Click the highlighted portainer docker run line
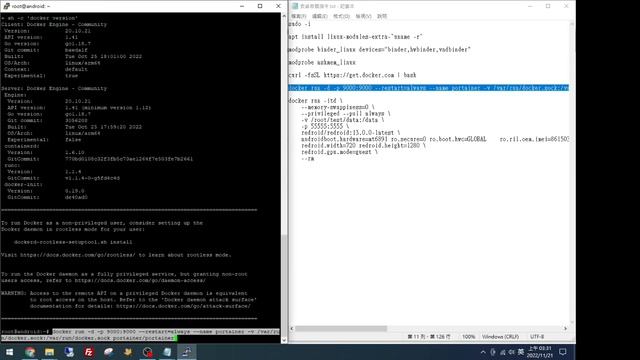 point(429,88)
